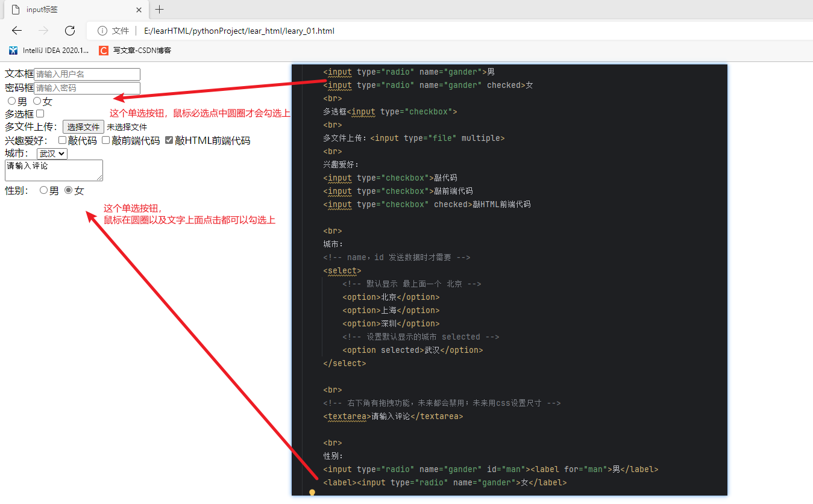The image size is (813, 504).
Task: Click the 多文件上传: label on page
Action: [31, 127]
